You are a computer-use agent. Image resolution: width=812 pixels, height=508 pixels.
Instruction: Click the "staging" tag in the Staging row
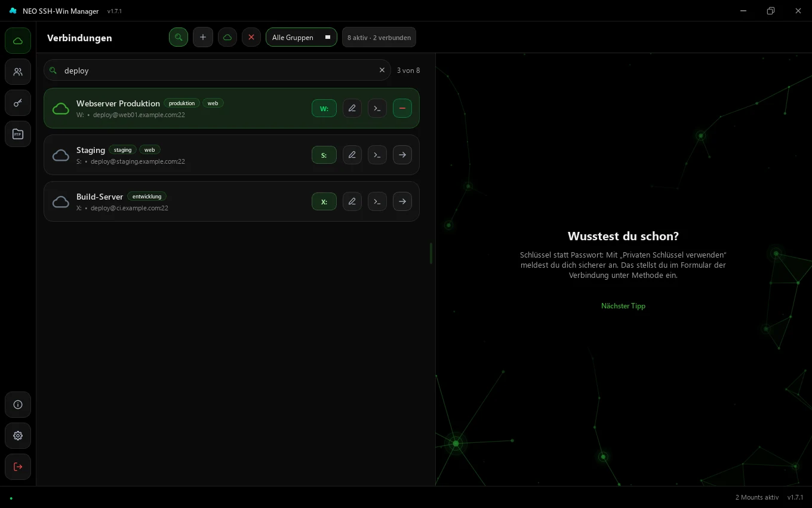pyautogui.click(x=122, y=150)
